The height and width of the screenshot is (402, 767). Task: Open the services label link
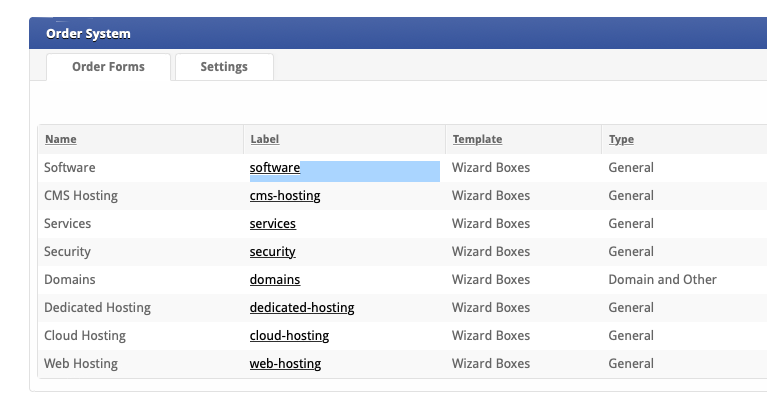tap(273, 223)
